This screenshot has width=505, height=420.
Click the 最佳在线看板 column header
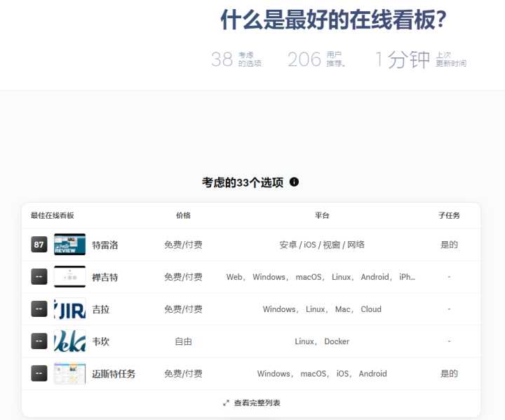click(x=53, y=215)
